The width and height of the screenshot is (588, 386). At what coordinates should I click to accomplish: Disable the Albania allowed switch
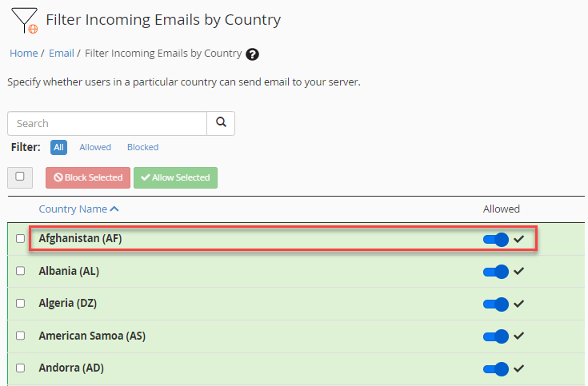click(x=496, y=272)
